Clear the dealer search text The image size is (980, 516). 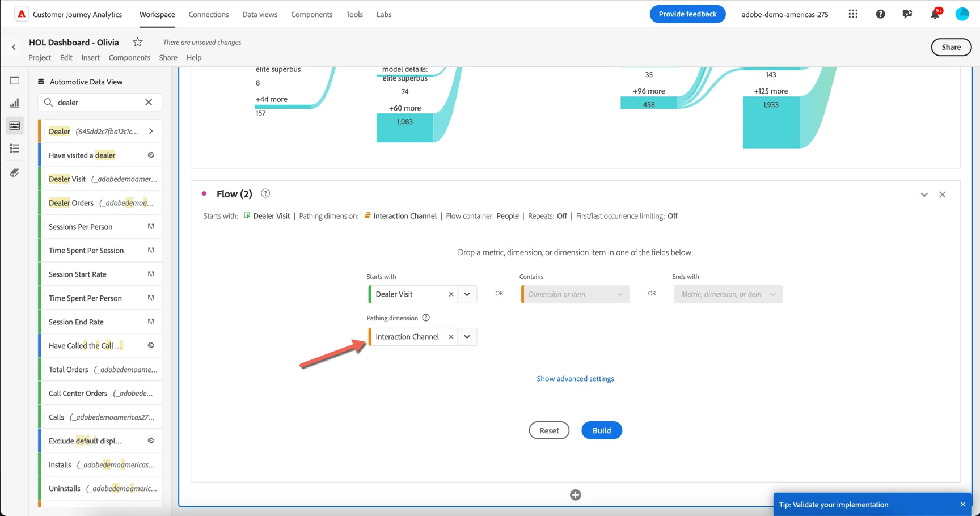click(149, 103)
